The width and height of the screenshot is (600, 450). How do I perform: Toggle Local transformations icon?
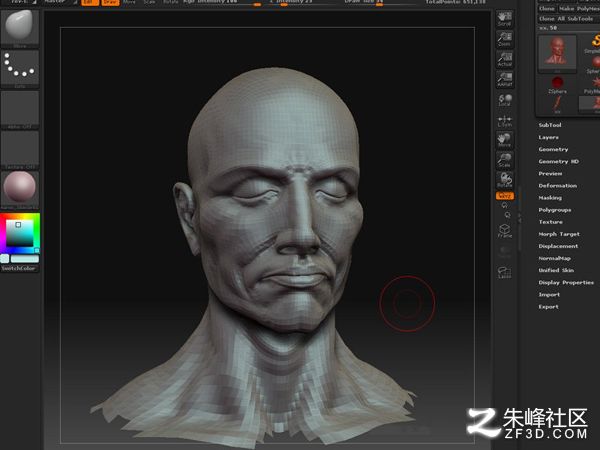[505, 99]
